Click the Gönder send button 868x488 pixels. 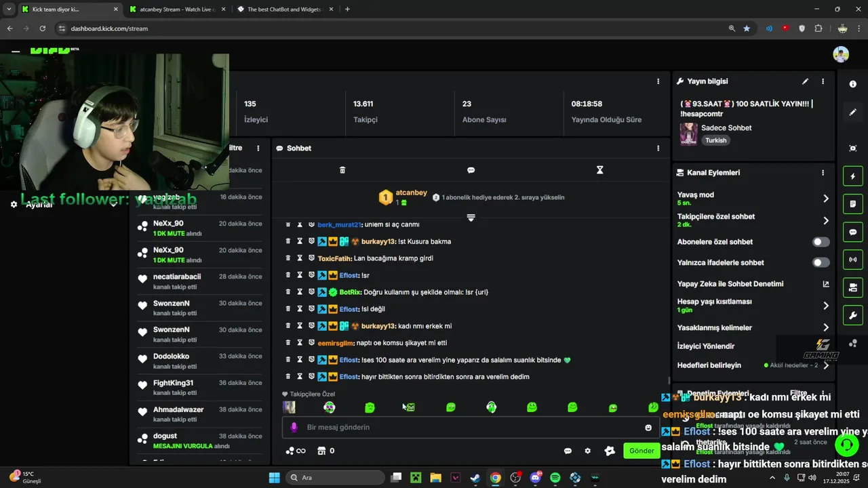point(642,451)
